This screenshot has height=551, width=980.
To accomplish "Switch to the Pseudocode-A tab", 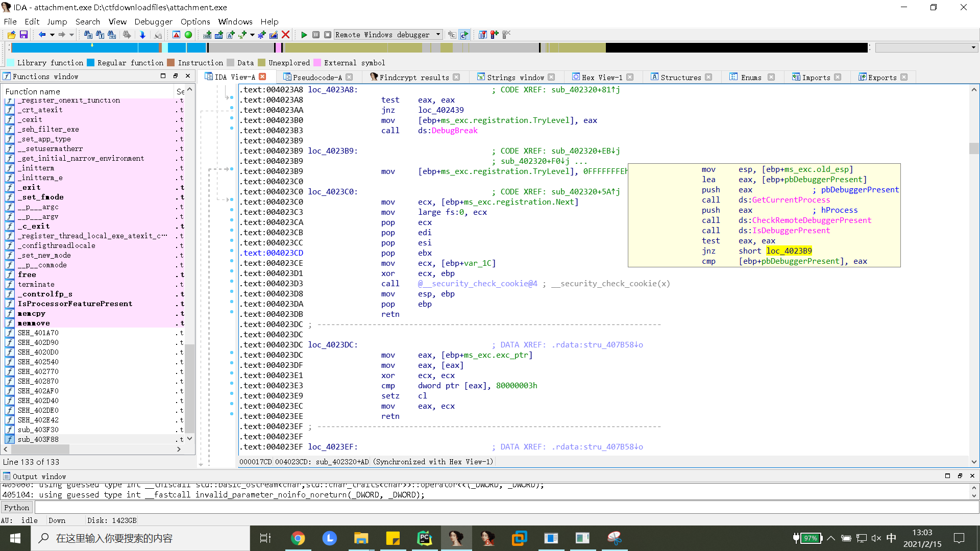I will pyautogui.click(x=317, y=77).
